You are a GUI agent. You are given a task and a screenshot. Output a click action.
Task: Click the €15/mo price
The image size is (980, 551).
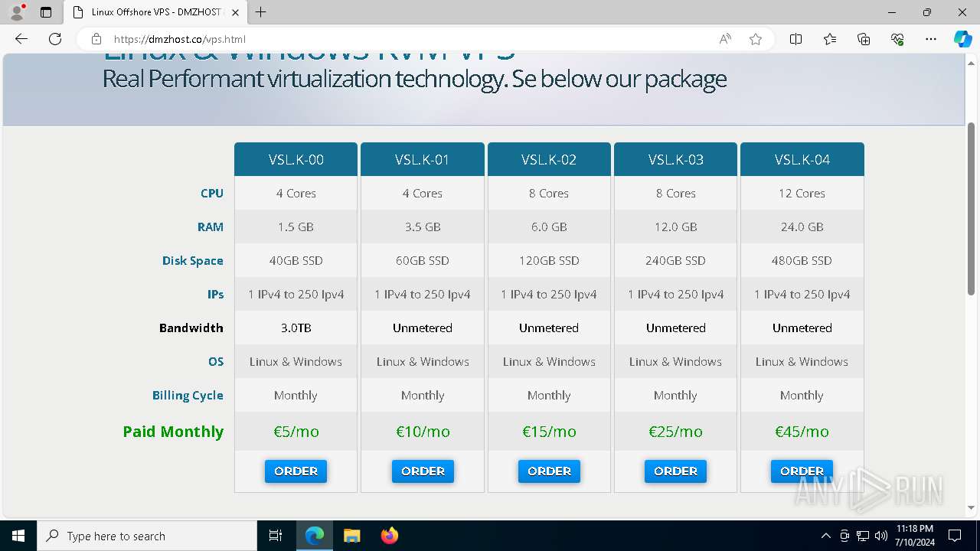(549, 432)
